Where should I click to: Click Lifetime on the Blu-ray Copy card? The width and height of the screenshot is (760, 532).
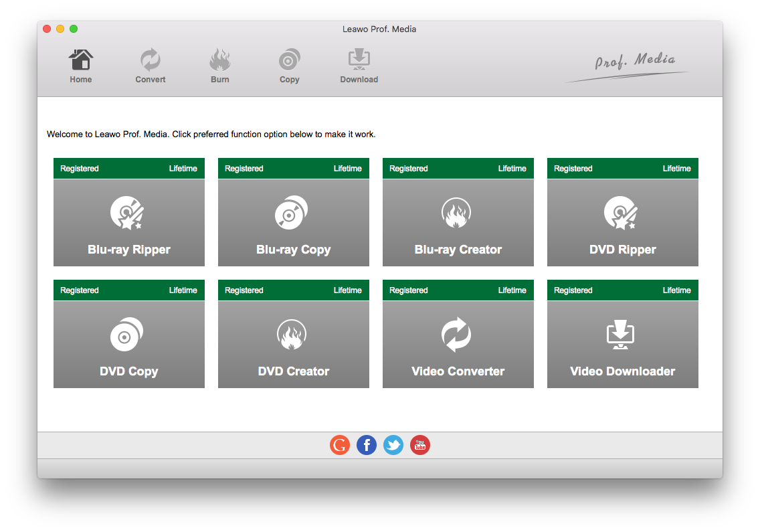point(347,168)
